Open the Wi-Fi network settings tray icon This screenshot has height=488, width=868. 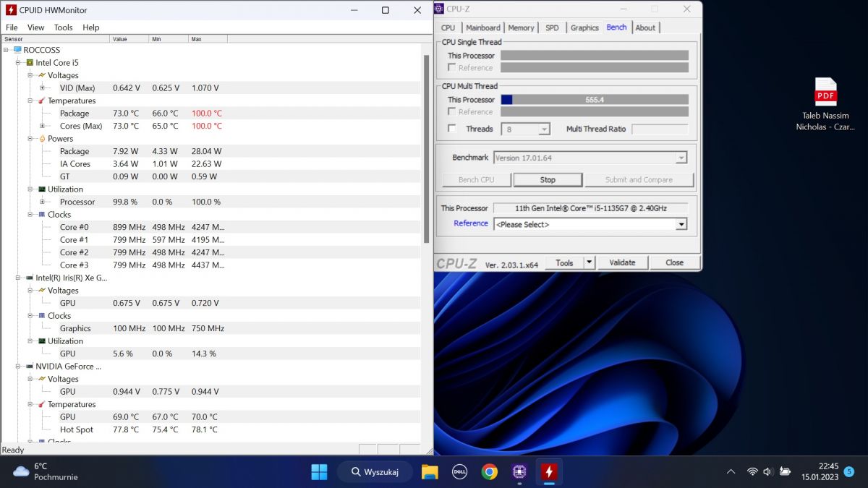(x=752, y=472)
